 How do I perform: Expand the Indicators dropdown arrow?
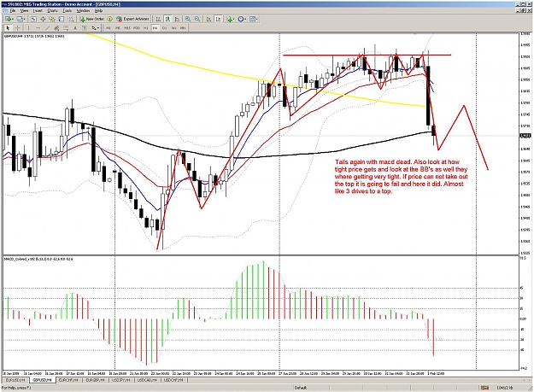(x=233, y=20)
